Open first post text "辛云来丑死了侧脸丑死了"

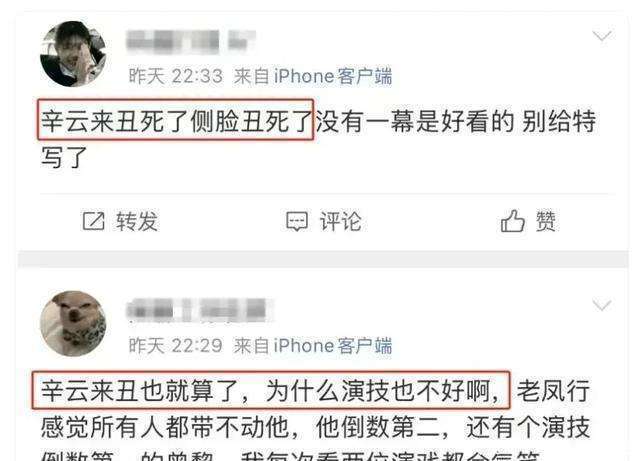(176, 121)
